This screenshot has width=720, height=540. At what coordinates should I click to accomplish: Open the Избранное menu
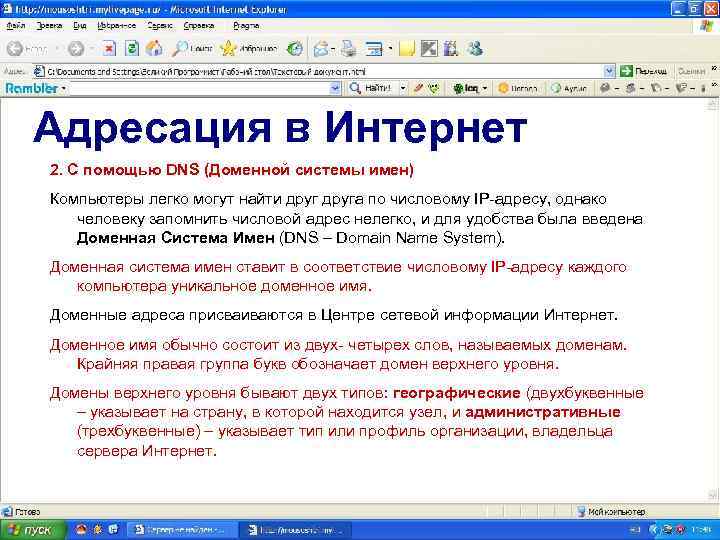point(117,26)
